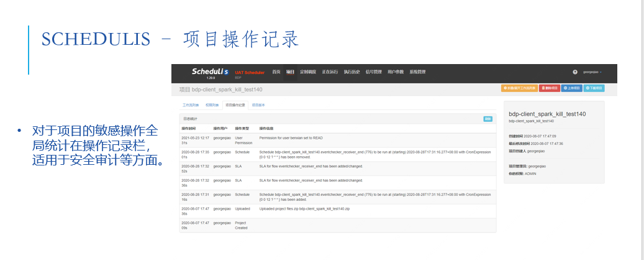Click the 项目管理员 georgeqiao line
644x260 pixels.
coord(527,166)
